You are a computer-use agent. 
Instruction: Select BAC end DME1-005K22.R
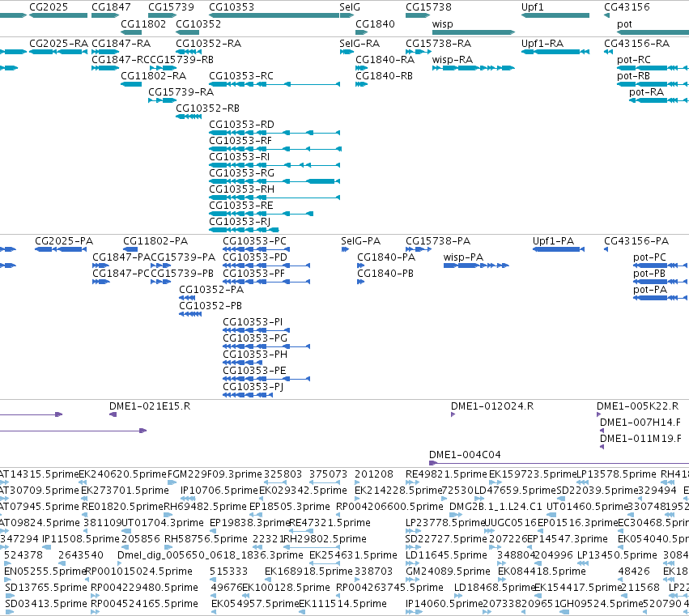pyautogui.click(x=598, y=414)
